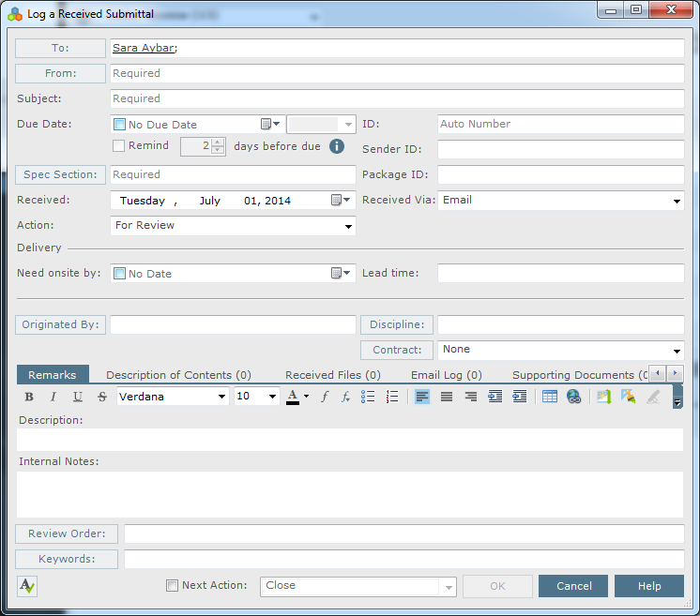
Task: Open the toolbar overflow options arrow
Action: click(x=677, y=402)
